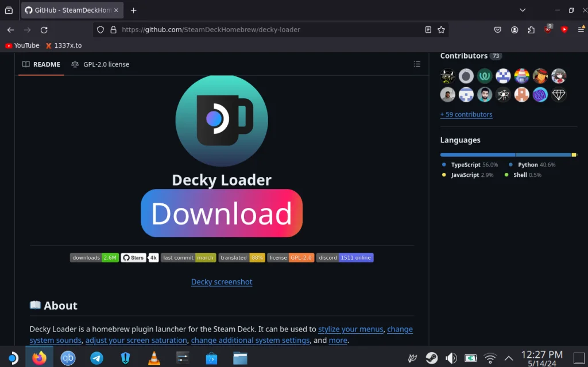
Task: Switch to GPL-2.0 license tab
Action: (x=100, y=64)
